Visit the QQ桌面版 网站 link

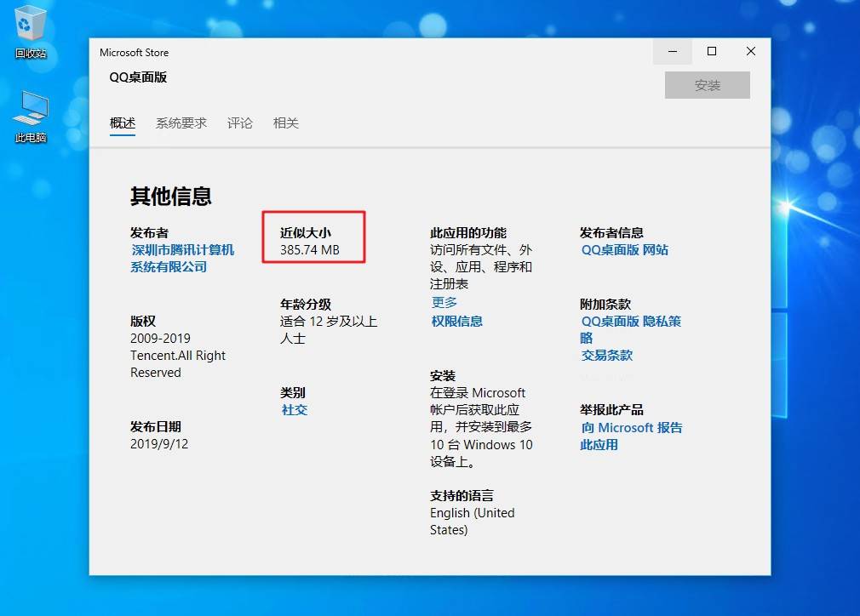[625, 250]
